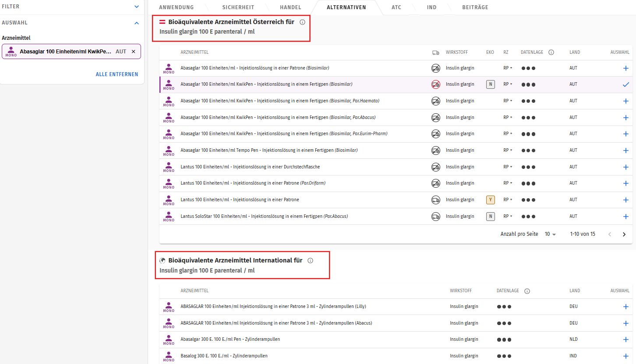Click crossed-out truck icon for Abasaglar Tempo Pen
The image size is (636, 364).
coord(435,150)
